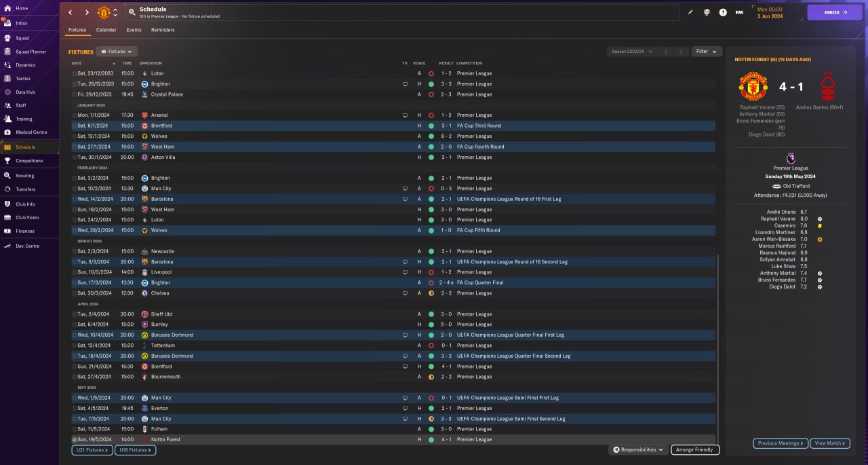
Task: Open the Medical Centre
Action: tap(31, 132)
